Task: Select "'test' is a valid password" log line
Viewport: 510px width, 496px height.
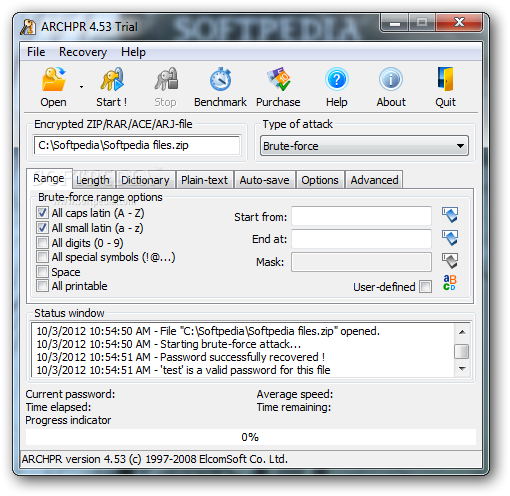Action: (183, 370)
